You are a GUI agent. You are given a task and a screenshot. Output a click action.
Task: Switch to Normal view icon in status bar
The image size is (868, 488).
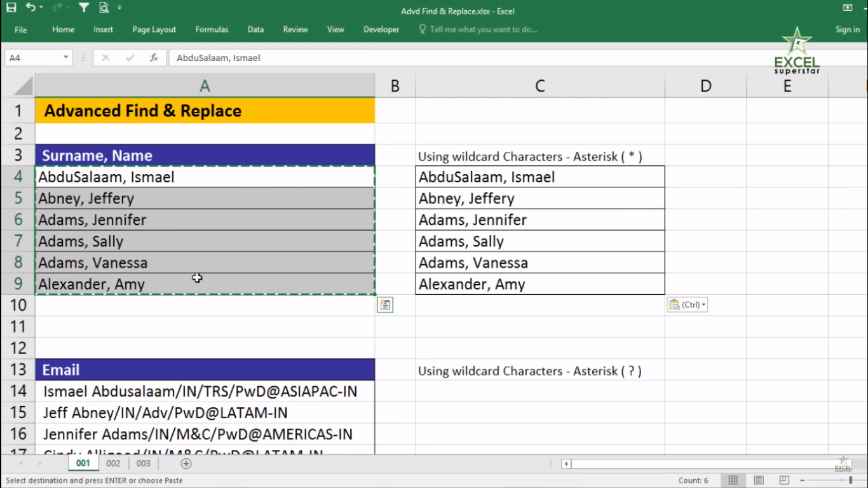733,480
